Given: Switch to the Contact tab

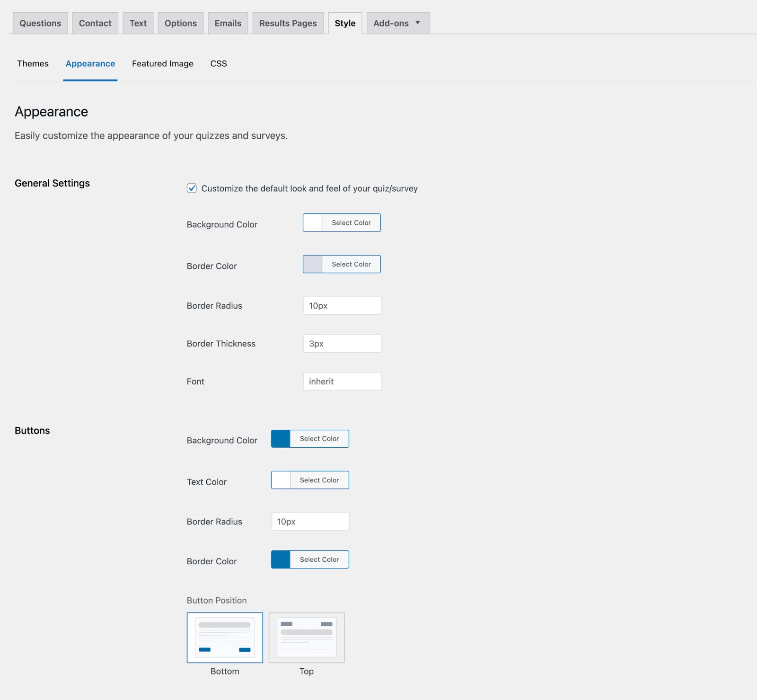Looking at the screenshot, I should pyautogui.click(x=95, y=23).
